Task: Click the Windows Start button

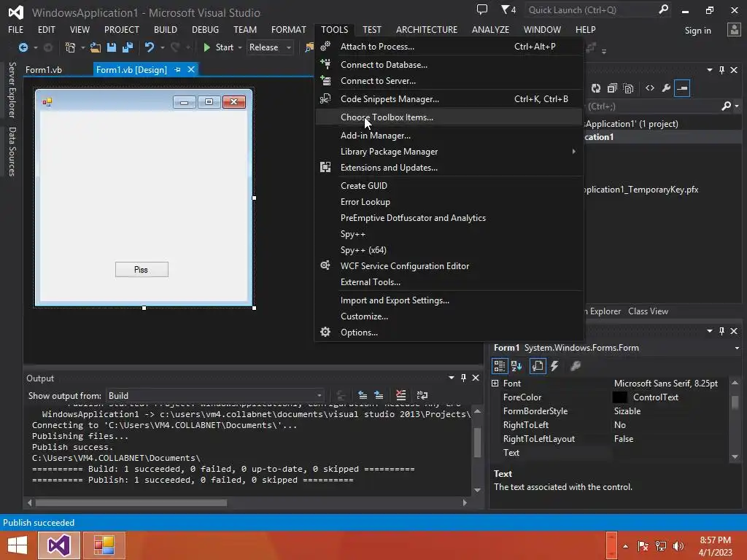Action: point(18,545)
